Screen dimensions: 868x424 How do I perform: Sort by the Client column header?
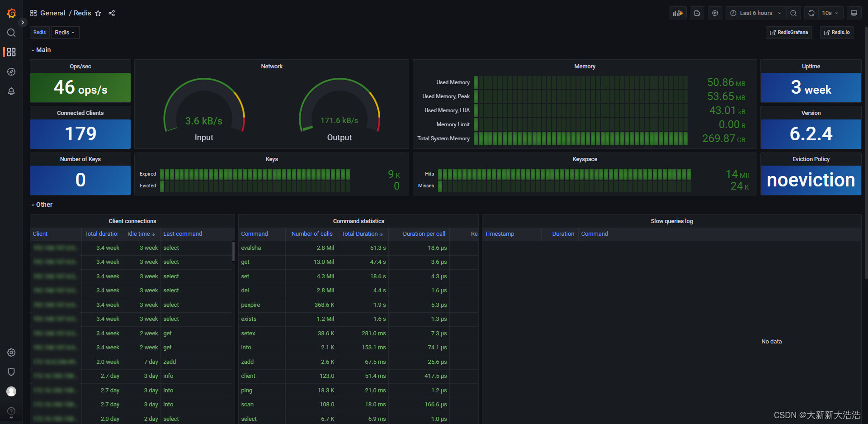[40, 234]
